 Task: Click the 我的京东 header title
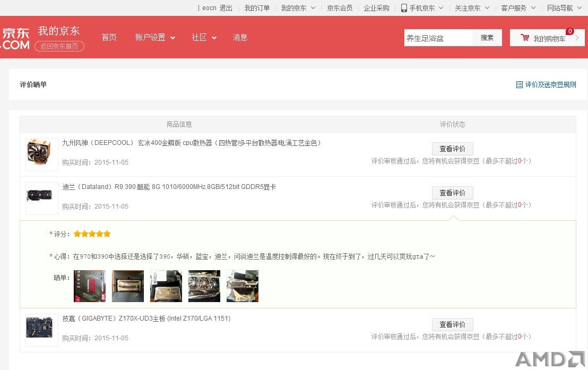59,31
